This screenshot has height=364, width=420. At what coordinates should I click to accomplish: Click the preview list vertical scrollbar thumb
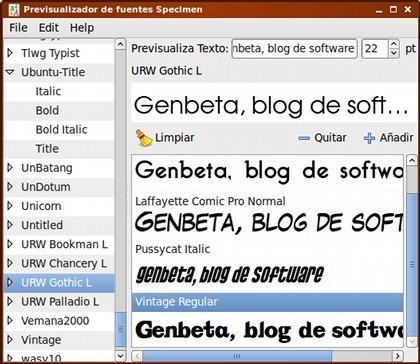412,265
